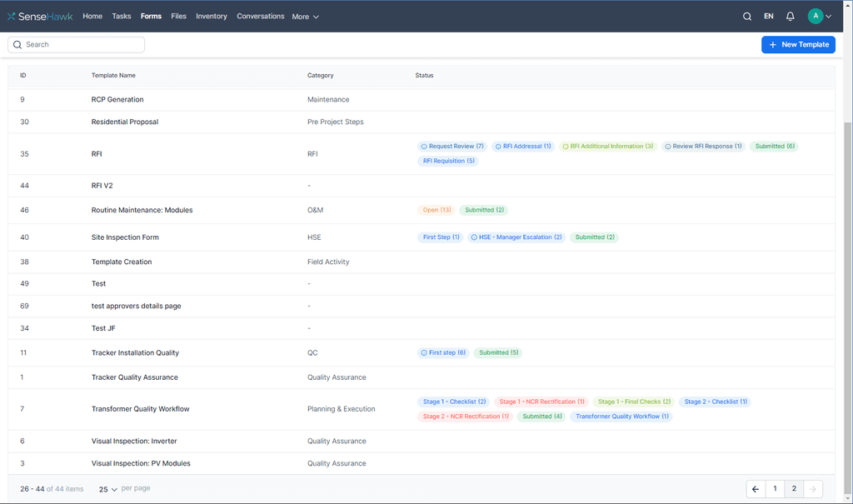Viewport: 853px width, 504px height.
Task: Click Transformer Quality Workflow (1) chip
Action: pos(621,417)
